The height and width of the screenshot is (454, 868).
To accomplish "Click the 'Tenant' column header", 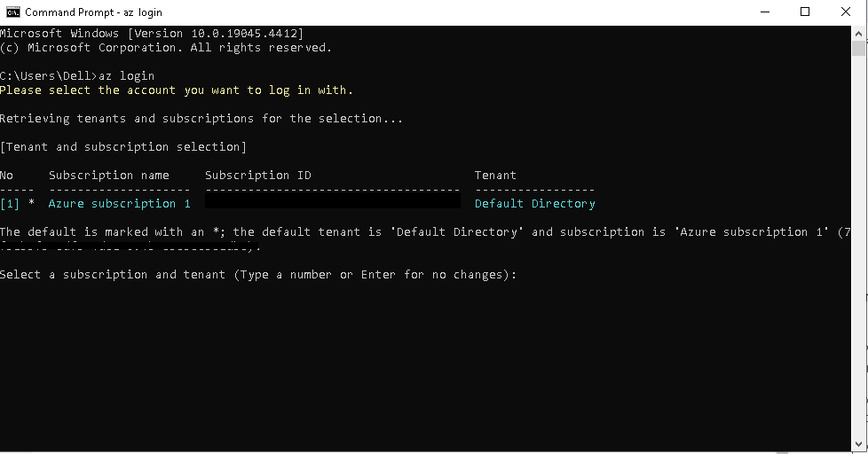I will coord(495,176).
